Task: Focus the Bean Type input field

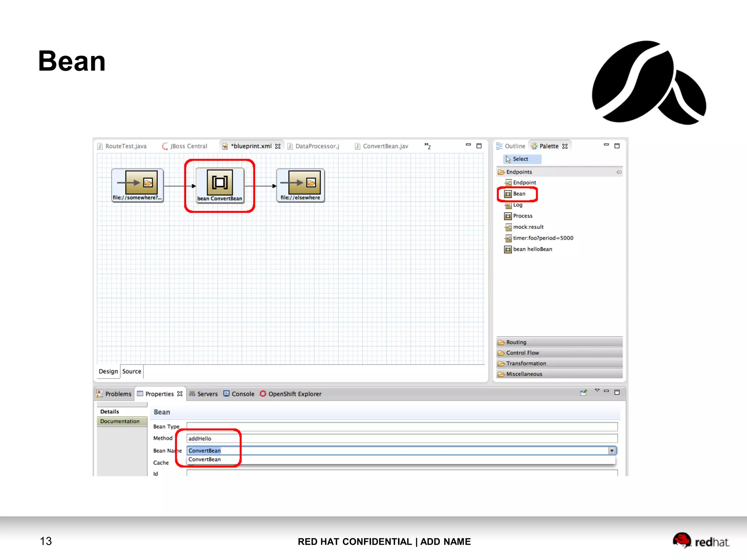Action: point(402,426)
